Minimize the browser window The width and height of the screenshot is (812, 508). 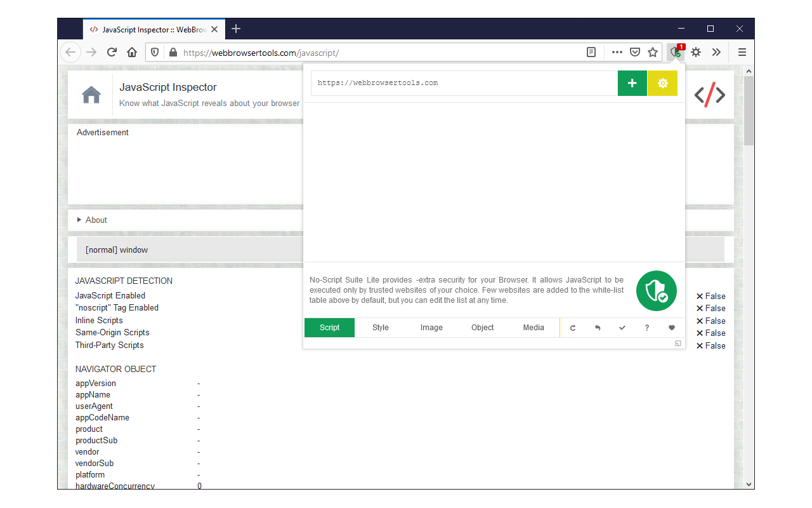click(681, 29)
